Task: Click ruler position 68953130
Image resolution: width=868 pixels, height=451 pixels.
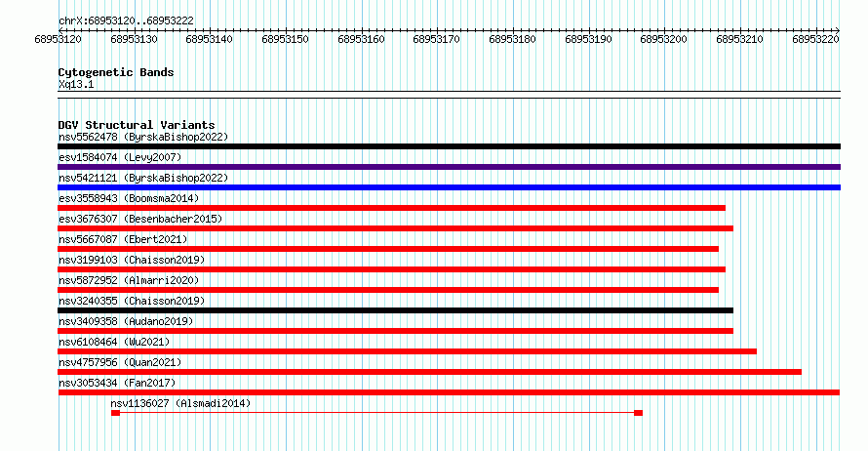Action: [x=134, y=39]
